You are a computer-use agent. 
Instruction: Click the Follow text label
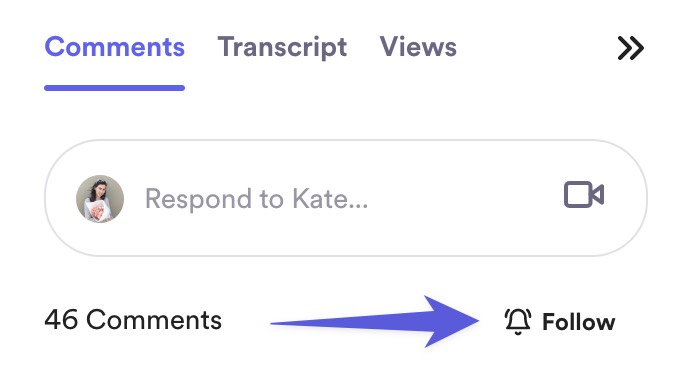(579, 322)
